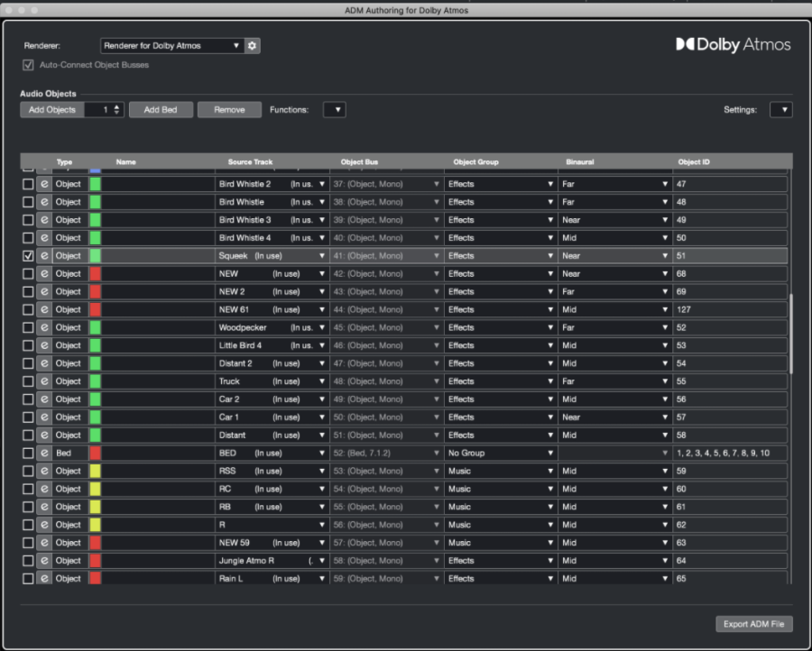Open the Functions menu
The width and height of the screenshot is (812, 651).
[335, 110]
